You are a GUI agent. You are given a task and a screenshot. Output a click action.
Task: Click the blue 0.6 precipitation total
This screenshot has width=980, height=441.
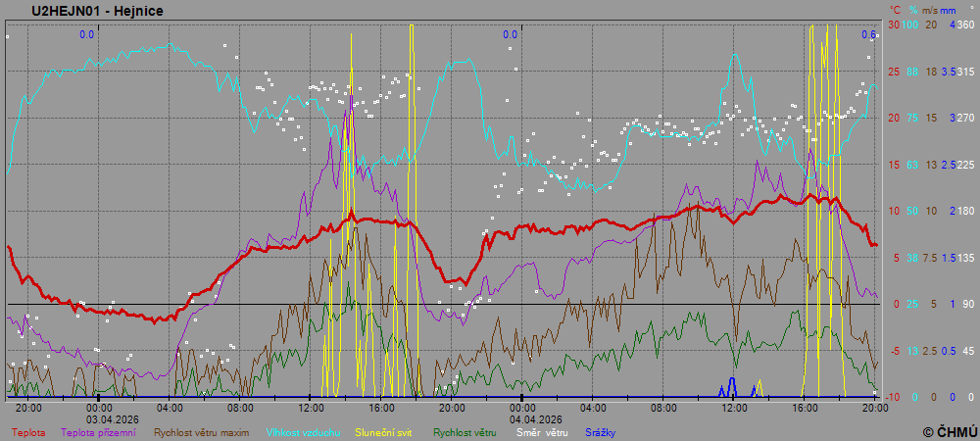[868, 35]
